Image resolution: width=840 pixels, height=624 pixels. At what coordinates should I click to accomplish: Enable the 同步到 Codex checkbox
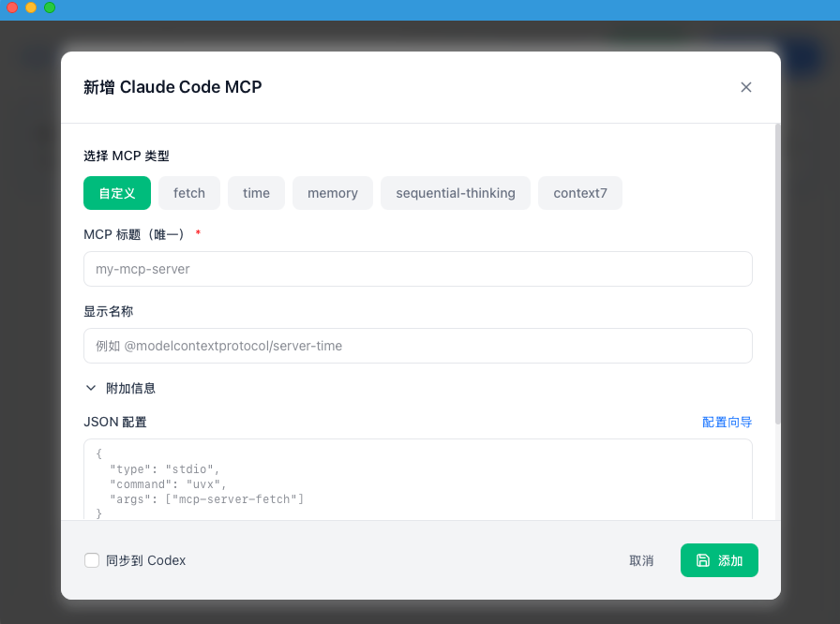[92, 560]
